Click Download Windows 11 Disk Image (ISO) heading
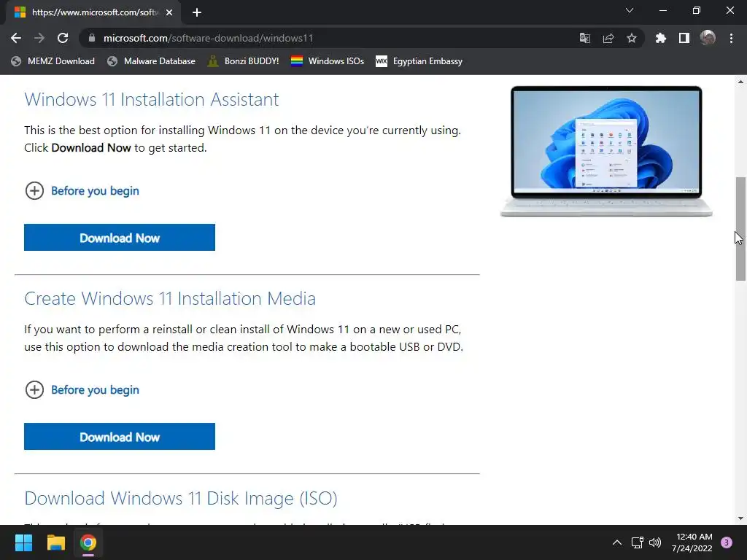The image size is (747, 560). coord(181,499)
